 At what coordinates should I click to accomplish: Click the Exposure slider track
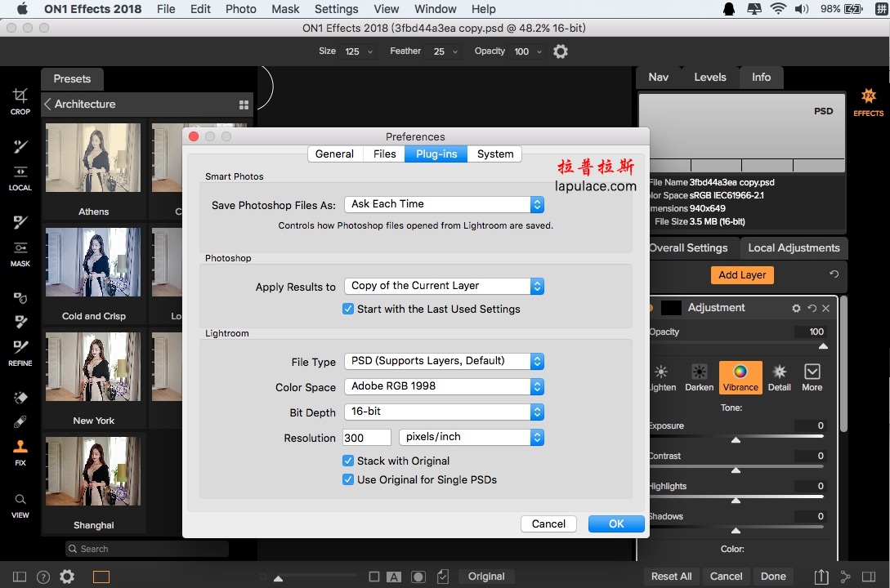click(736, 437)
